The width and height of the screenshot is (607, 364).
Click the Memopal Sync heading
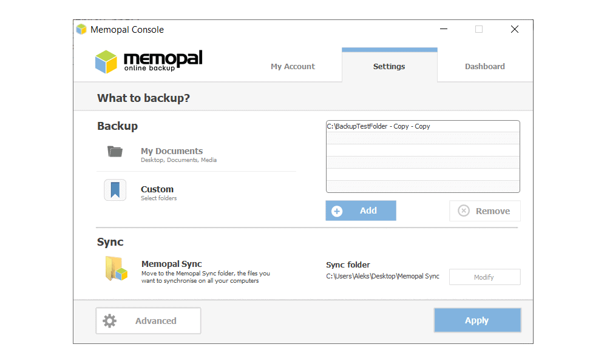pos(172,264)
